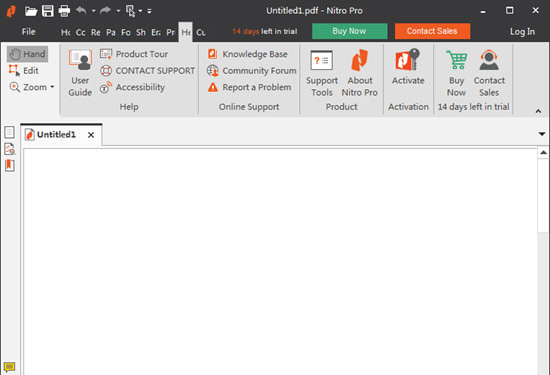Open the User Guide

click(80, 73)
